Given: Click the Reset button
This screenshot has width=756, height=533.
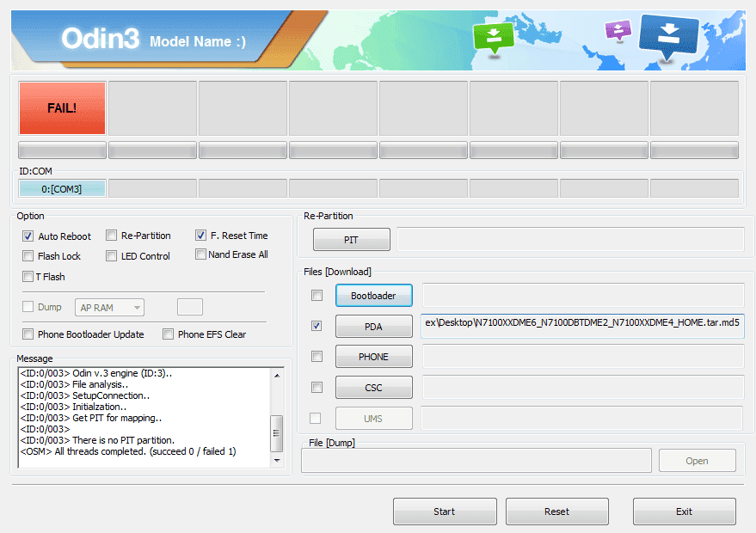Looking at the screenshot, I should [556, 512].
